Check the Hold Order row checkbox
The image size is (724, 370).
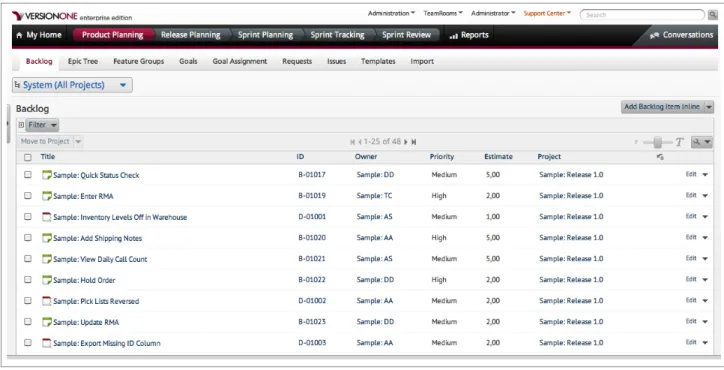pos(28,279)
